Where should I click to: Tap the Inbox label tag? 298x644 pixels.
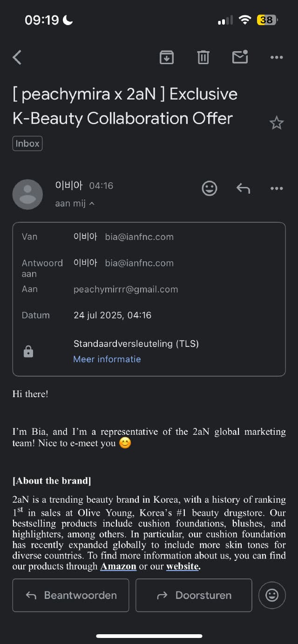pos(27,144)
